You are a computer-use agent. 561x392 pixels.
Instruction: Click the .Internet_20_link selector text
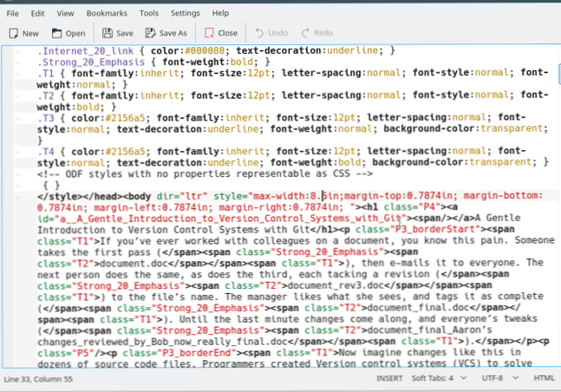85,51
